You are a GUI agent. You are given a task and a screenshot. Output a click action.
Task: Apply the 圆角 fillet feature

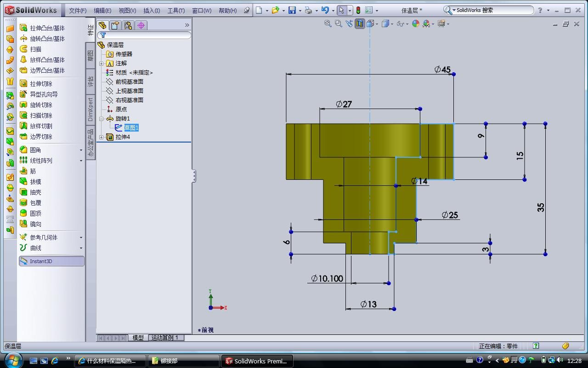click(x=31, y=150)
